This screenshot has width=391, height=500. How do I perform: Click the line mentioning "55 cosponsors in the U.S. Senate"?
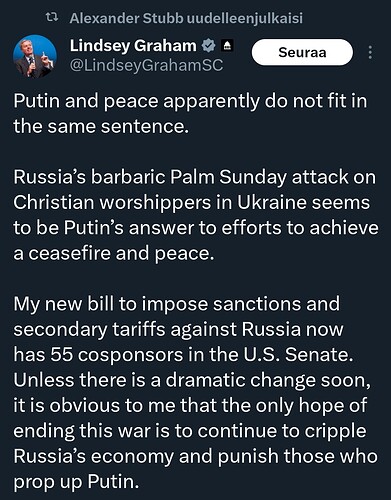pos(183,355)
